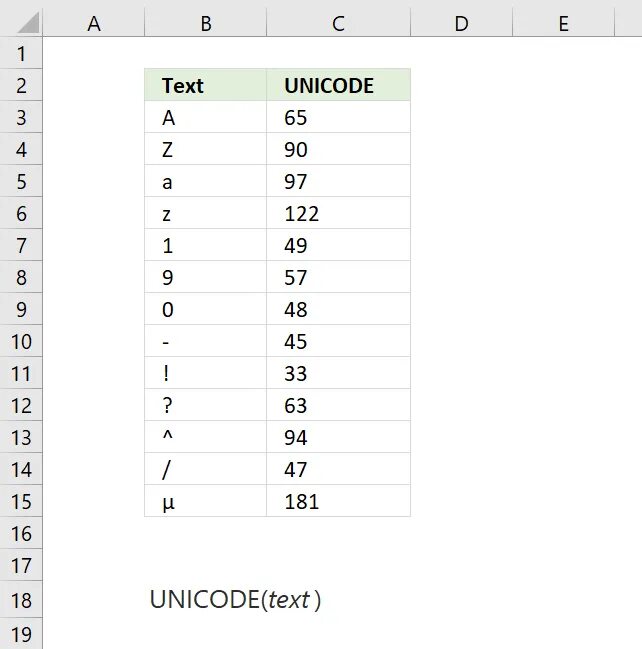Click the cell showing question mark
642x649 pixels.
coord(205,405)
